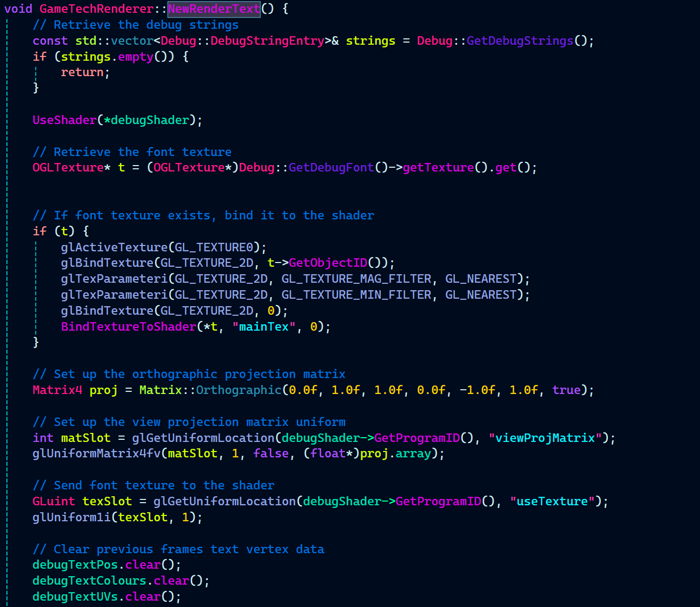Click the "viewProjMatrix" string literal
Viewport: 700px width, 607px height.
pos(548,438)
